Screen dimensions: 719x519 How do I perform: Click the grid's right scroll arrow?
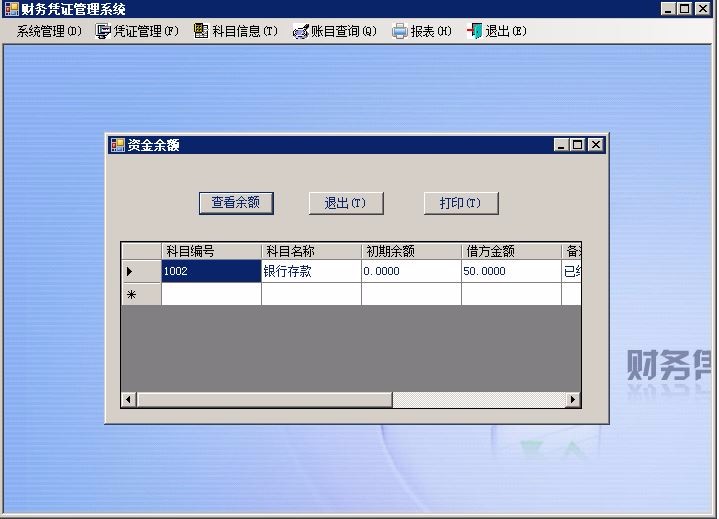(x=573, y=399)
